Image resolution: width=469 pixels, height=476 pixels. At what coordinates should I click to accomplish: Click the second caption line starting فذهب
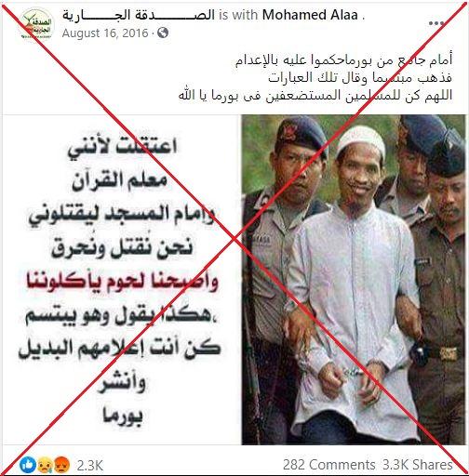pyautogui.click(x=360, y=77)
